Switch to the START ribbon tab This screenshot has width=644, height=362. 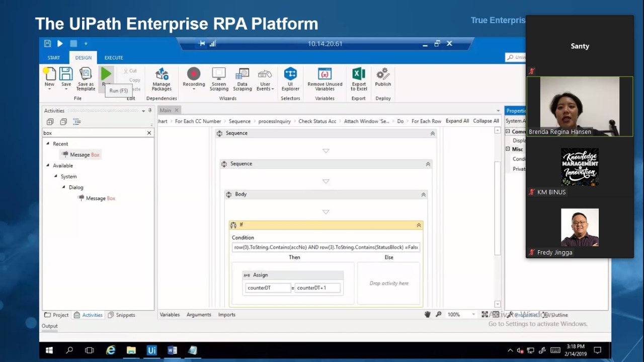coord(54,58)
